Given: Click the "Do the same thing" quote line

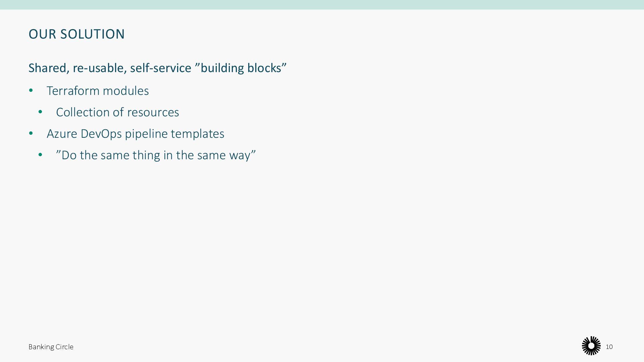Looking at the screenshot, I should tap(156, 155).
